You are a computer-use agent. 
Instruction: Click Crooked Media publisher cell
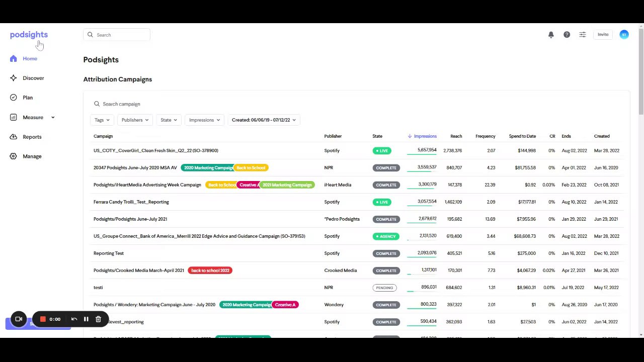point(341,270)
